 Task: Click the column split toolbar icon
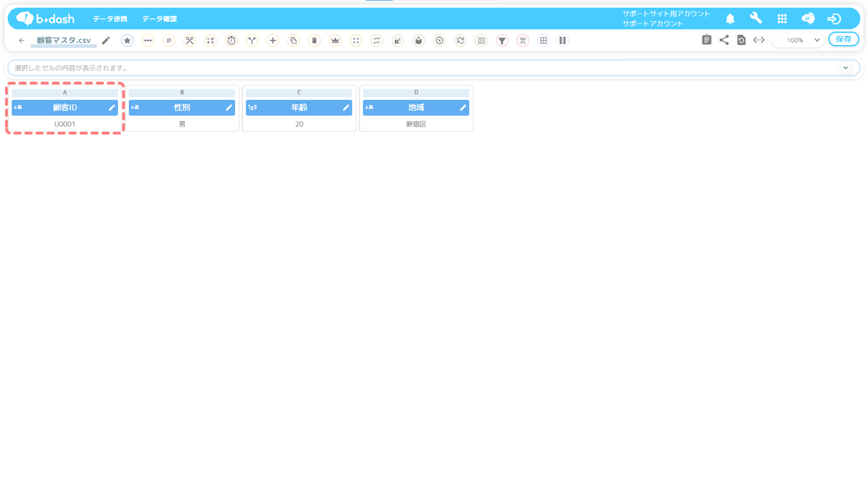563,40
